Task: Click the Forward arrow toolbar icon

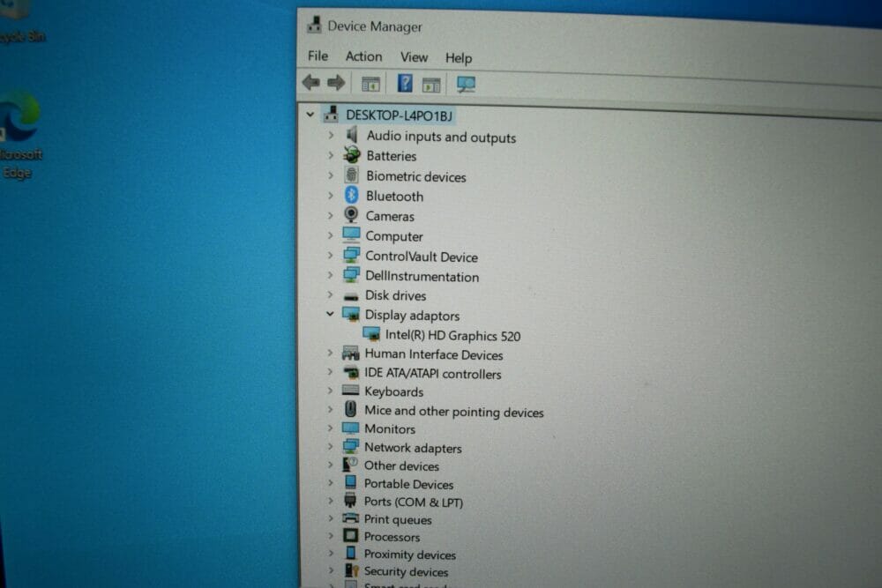Action: point(336,83)
